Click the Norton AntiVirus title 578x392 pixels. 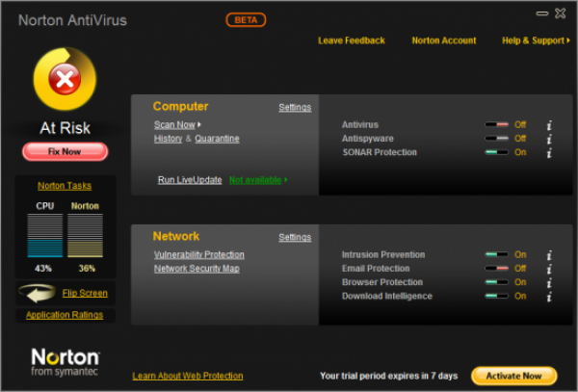point(72,20)
